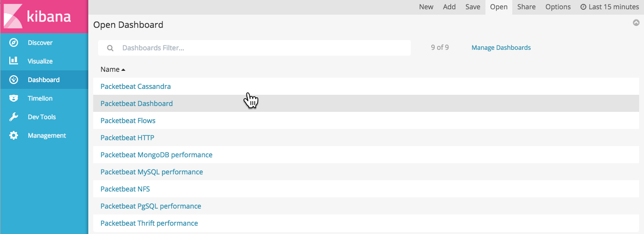Screen dimensions: 644x234
Task: Click the New menu item
Action: tap(426, 7)
